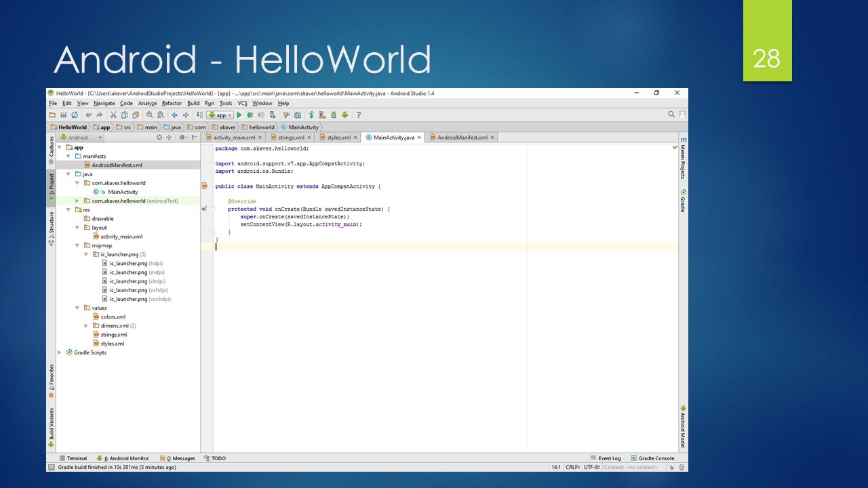Toggle the Gradle panel on right edge

click(683, 201)
